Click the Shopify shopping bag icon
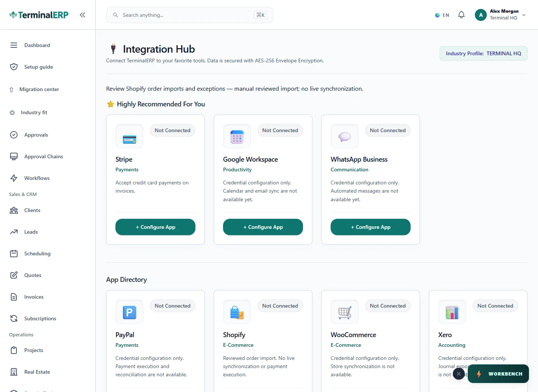The height and width of the screenshot is (392, 538). 237,312
